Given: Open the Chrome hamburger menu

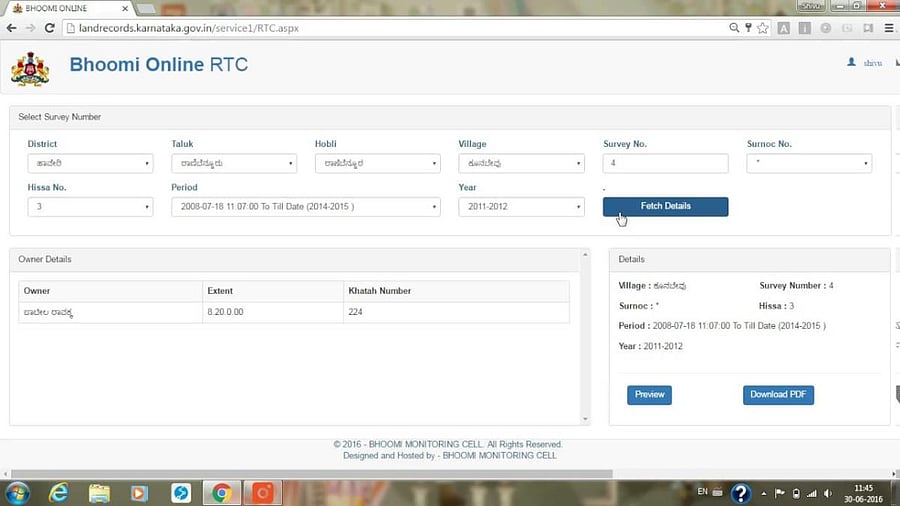Looking at the screenshot, I should point(887,28).
